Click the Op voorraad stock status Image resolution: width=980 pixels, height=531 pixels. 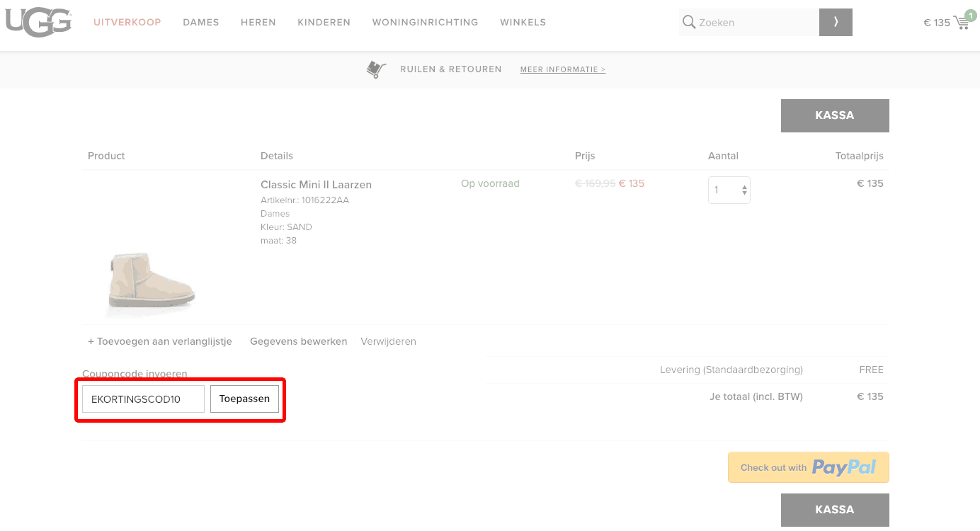click(490, 183)
